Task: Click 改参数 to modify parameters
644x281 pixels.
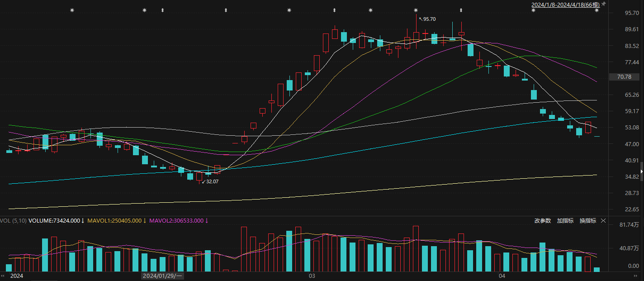Action: 543,221
